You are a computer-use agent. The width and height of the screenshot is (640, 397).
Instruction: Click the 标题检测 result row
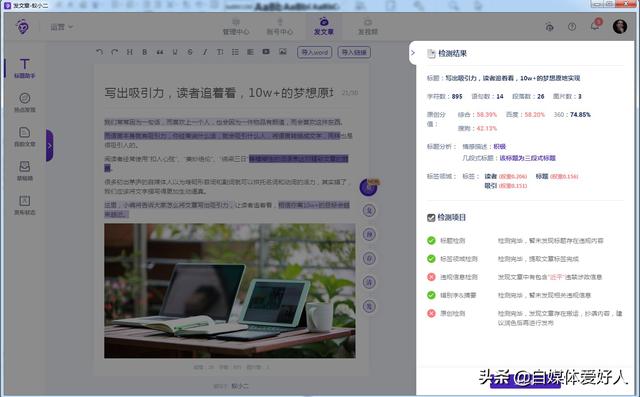(525, 241)
